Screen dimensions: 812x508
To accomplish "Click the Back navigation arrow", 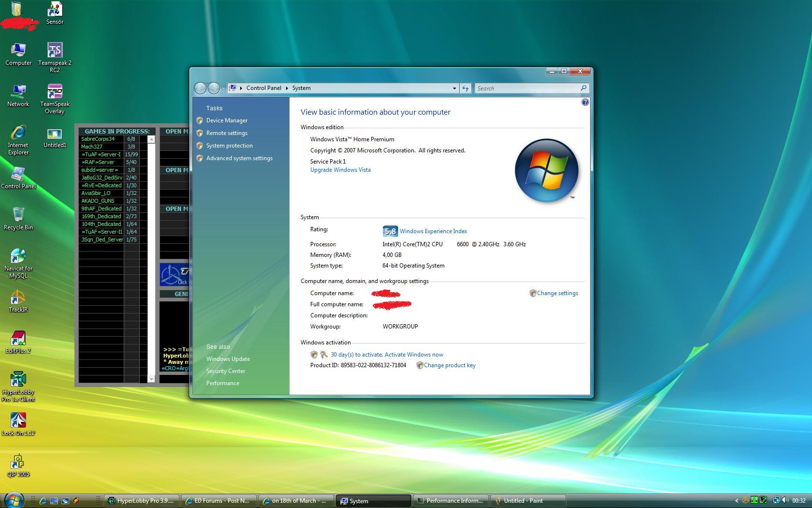I will 200,88.
